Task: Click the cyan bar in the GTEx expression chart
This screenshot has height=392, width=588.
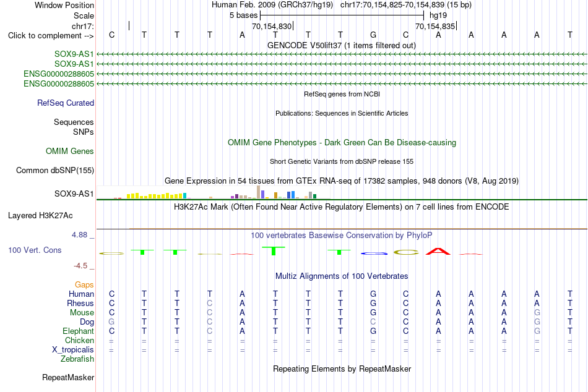Action: [x=185, y=195]
